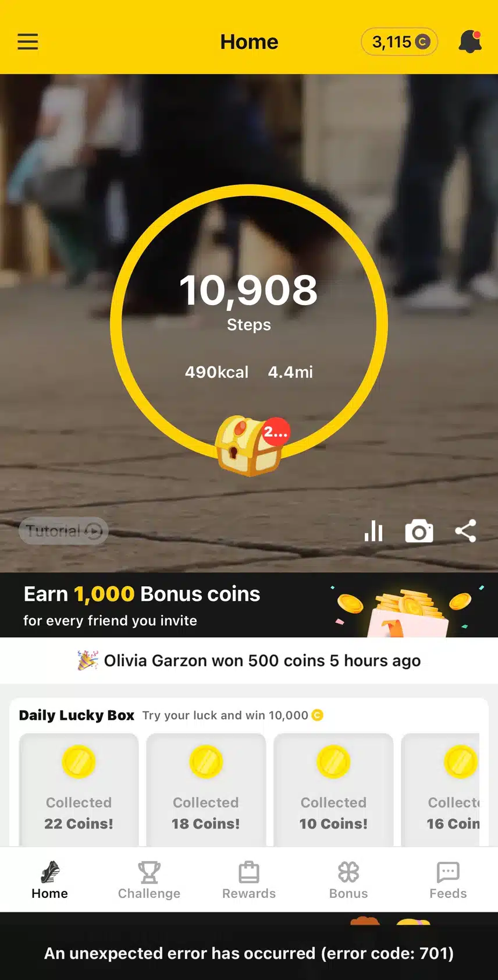Select the Collected 16 Coins box
Viewport: 498px width, 980px height.
(x=440, y=790)
